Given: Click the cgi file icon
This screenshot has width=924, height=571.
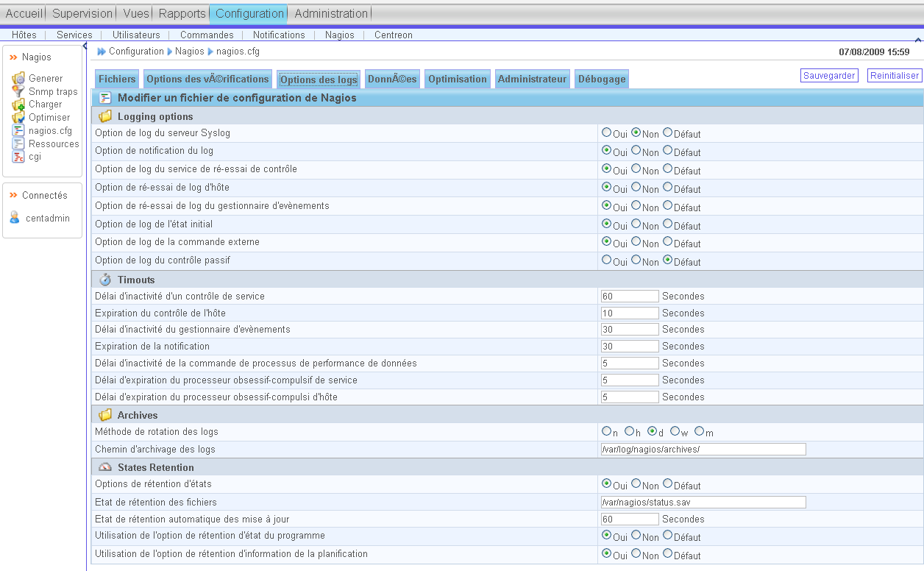Looking at the screenshot, I should click(x=18, y=157).
